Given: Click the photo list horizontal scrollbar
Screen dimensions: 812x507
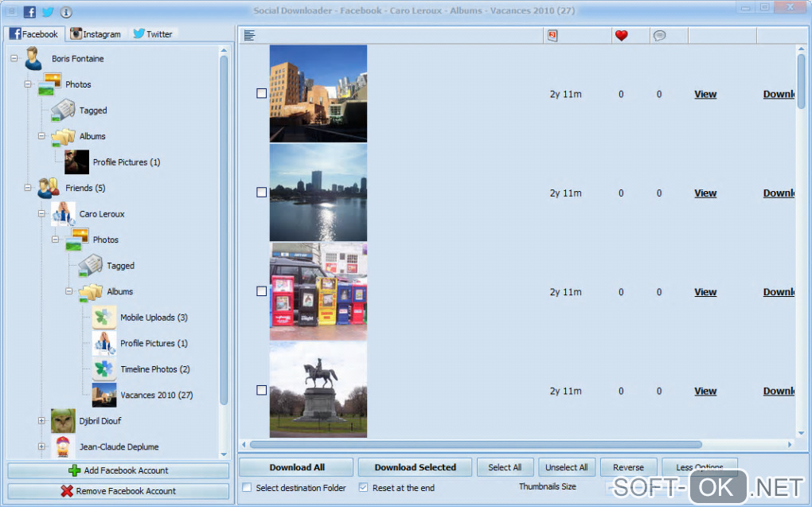Looking at the screenshot, I should tap(476, 444).
